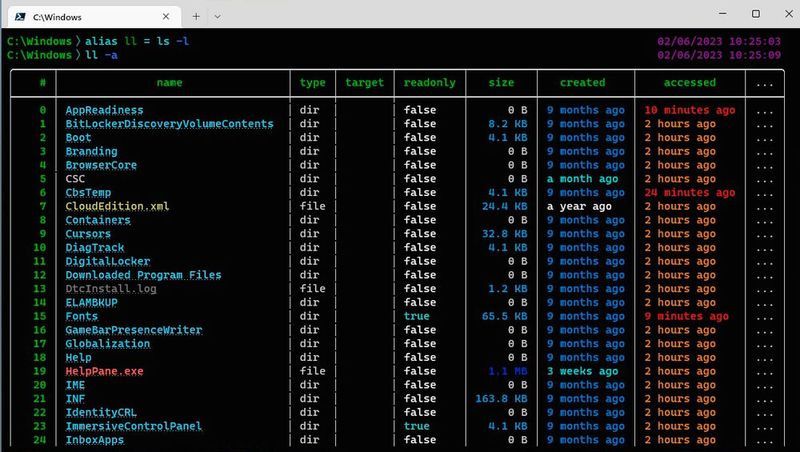Open a new tab with the plus button
Screen dimensions: 800x452
(x=196, y=17)
